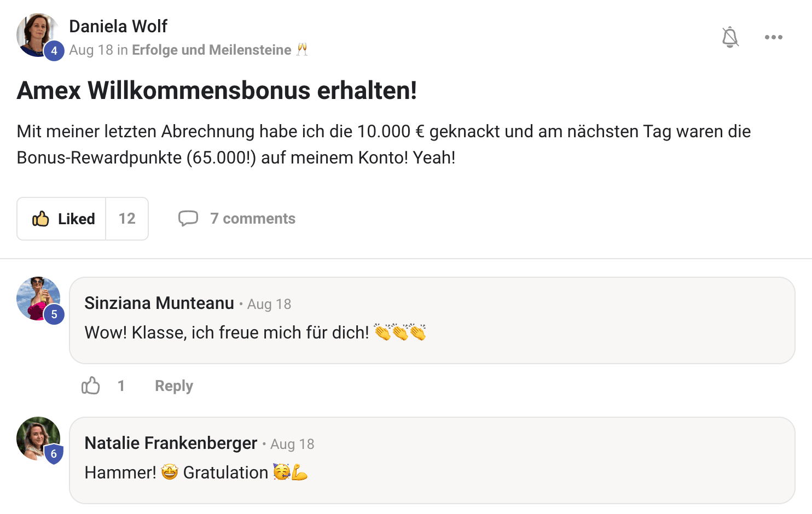Image resolution: width=812 pixels, height=514 pixels.
Task: Reply to Sinziana Munteanu's comment
Action: click(x=174, y=385)
